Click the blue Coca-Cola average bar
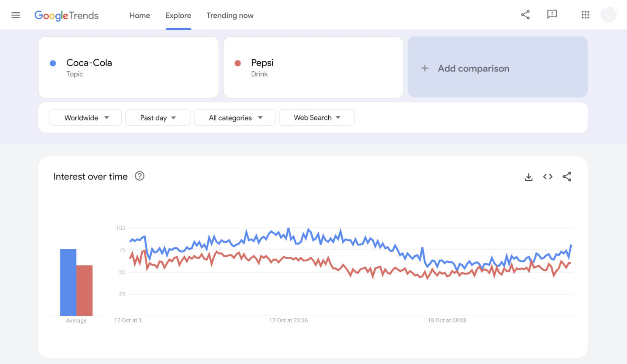 click(x=68, y=283)
